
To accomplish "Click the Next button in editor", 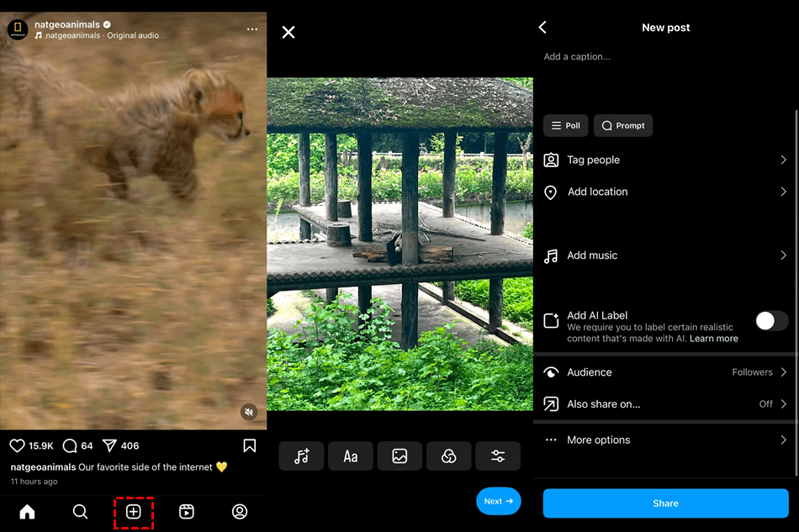I will pos(499,502).
